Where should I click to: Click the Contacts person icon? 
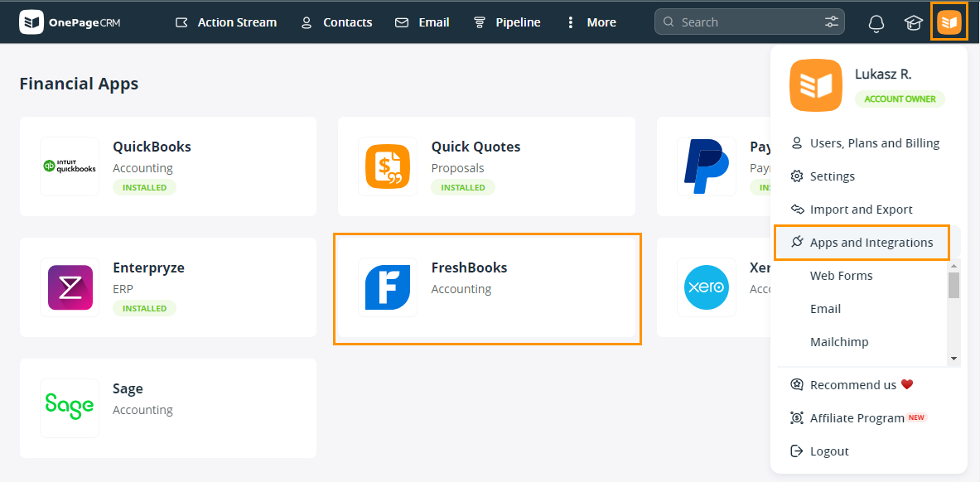[307, 22]
